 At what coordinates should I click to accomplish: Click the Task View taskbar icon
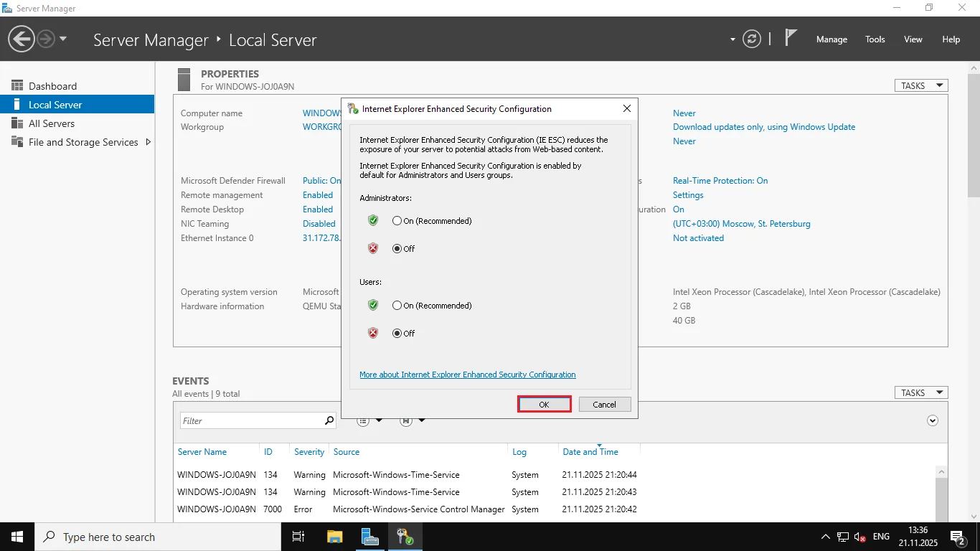[298, 537]
